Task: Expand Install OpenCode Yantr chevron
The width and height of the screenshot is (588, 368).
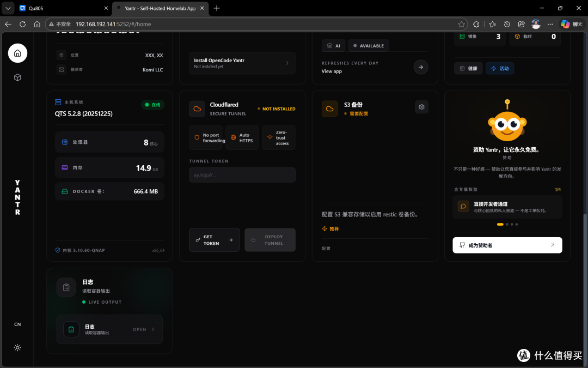Action: point(287,63)
